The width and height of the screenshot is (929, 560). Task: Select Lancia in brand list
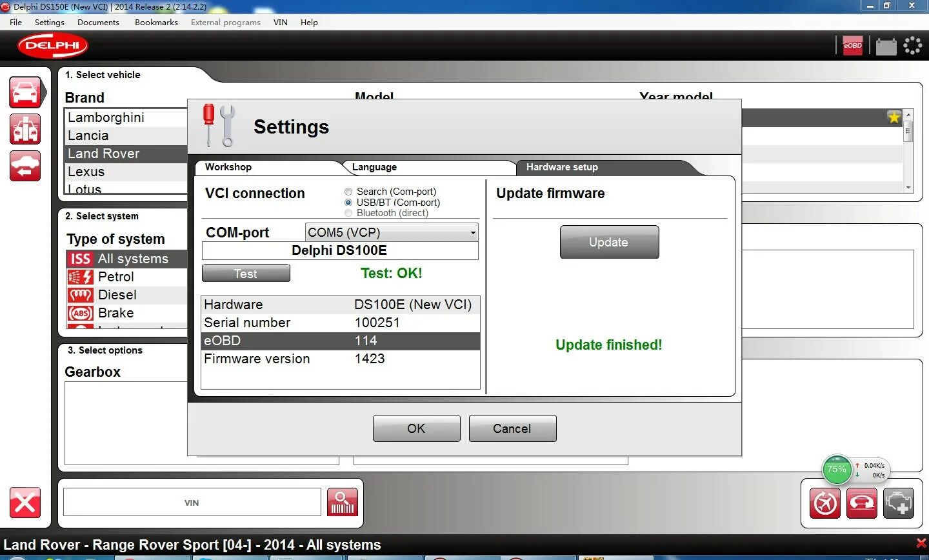[x=126, y=135]
